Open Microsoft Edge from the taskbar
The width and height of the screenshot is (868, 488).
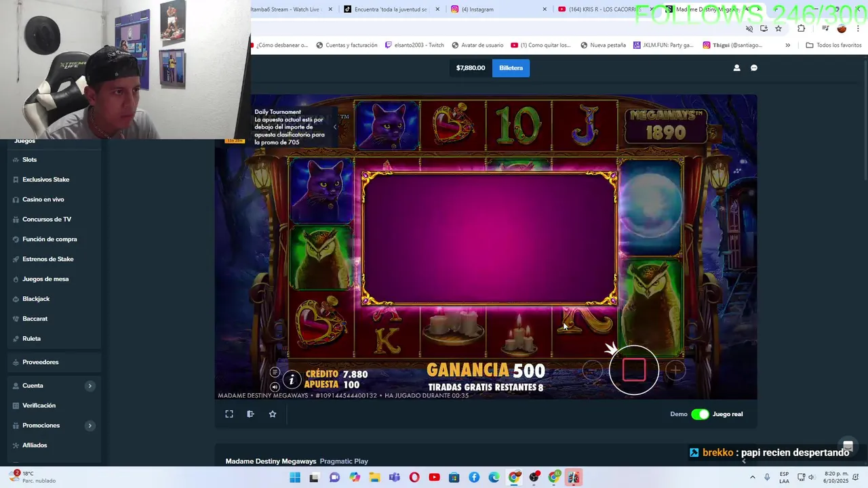(x=494, y=478)
